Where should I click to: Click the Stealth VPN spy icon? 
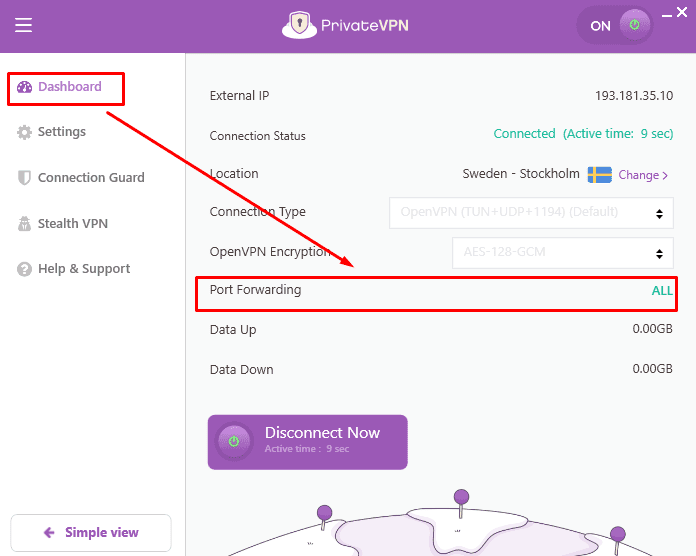click(24, 223)
